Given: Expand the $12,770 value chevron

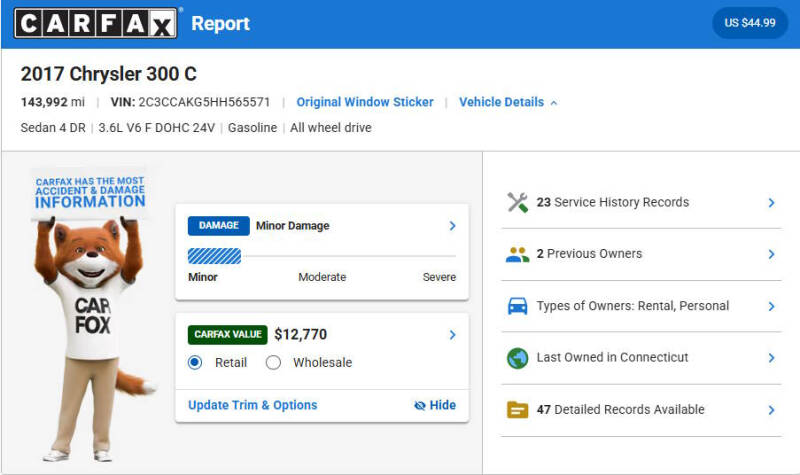Looking at the screenshot, I should 452,335.
